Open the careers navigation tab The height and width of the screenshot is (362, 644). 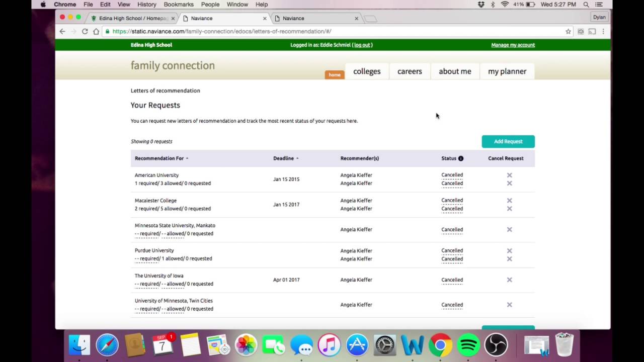click(x=410, y=71)
